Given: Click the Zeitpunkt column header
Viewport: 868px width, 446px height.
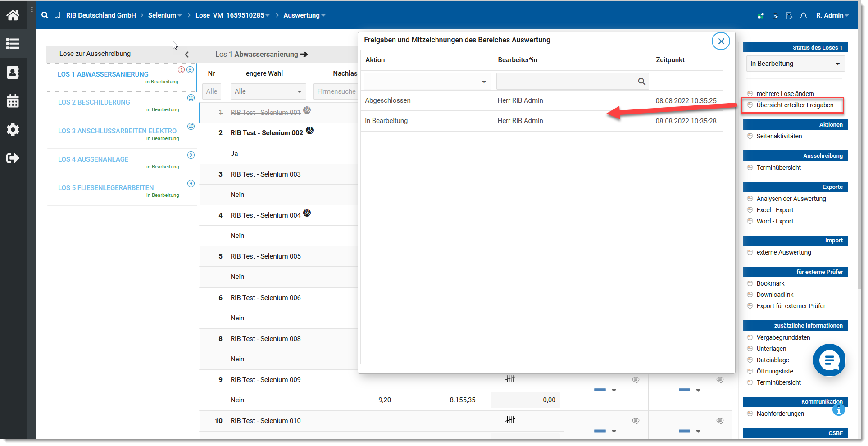Looking at the screenshot, I should point(670,60).
